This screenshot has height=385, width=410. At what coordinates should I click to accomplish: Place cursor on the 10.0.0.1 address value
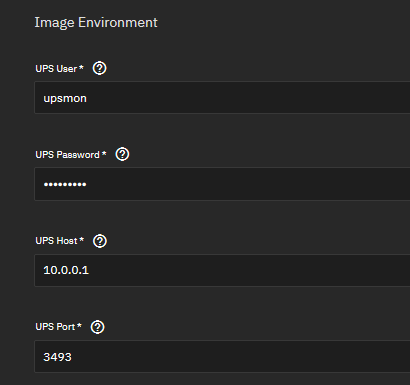click(66, 270)
